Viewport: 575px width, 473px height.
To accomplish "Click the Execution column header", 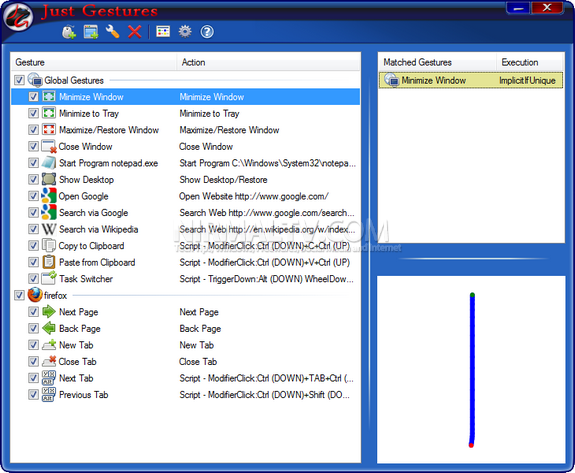I will (x=530, y=62).
